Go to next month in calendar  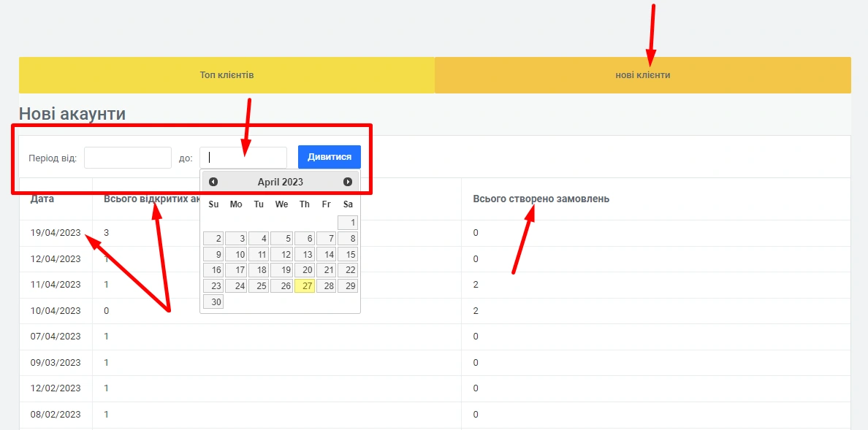click(348, 182)
